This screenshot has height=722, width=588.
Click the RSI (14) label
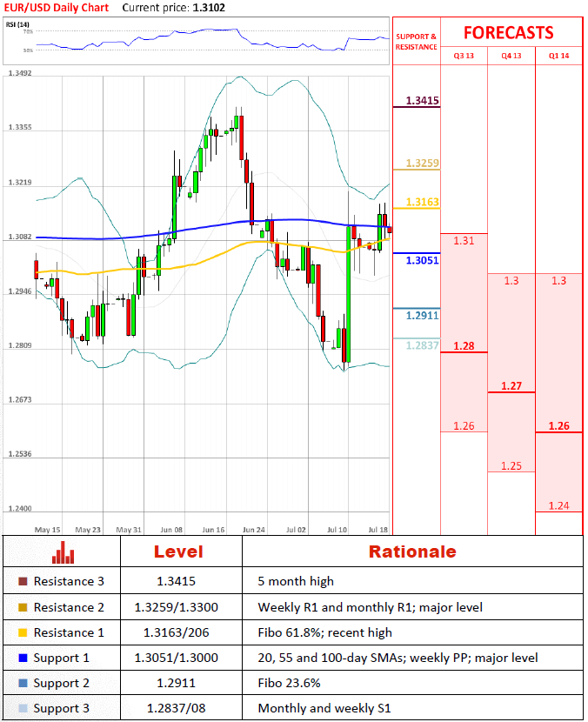pos(17,24)
